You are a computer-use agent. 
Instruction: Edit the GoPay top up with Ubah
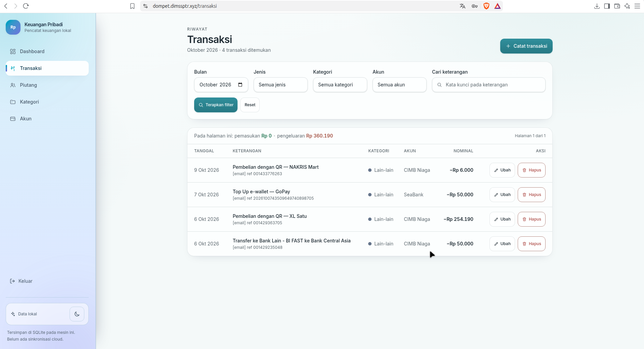[x=502, y=195]
